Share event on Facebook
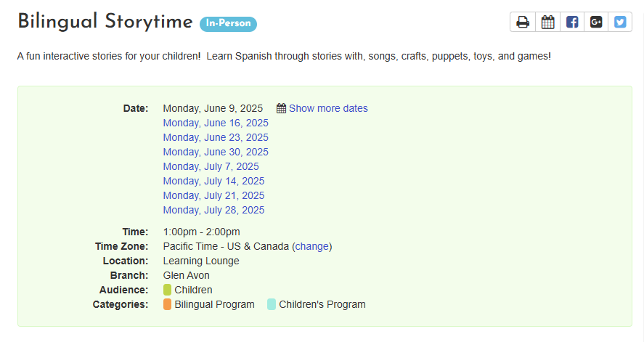Screen dimensions: 644x342 pyautogui.click(x=571, y=22)
